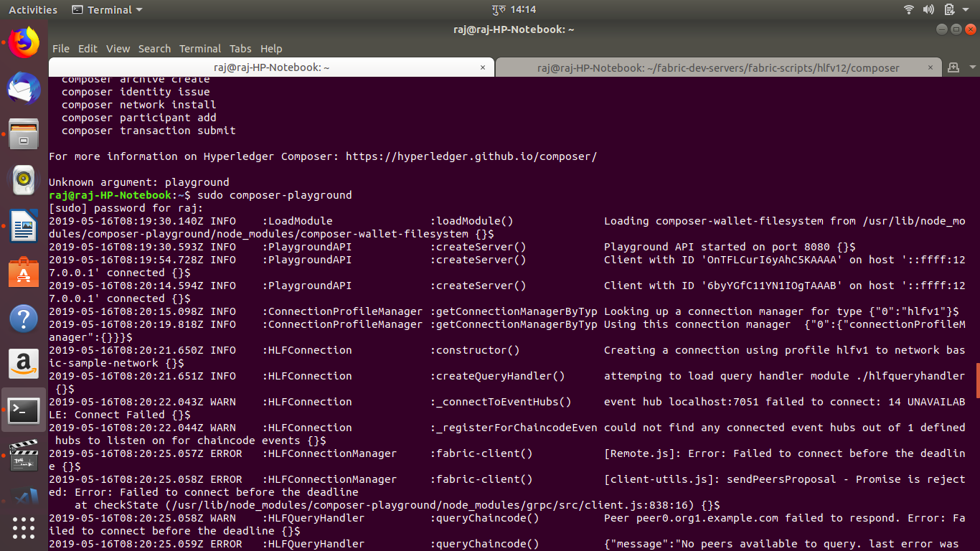The height and width of the screenshot is (551, 980).
Task: Maximize the terminal window
Action: pos(956,29)
